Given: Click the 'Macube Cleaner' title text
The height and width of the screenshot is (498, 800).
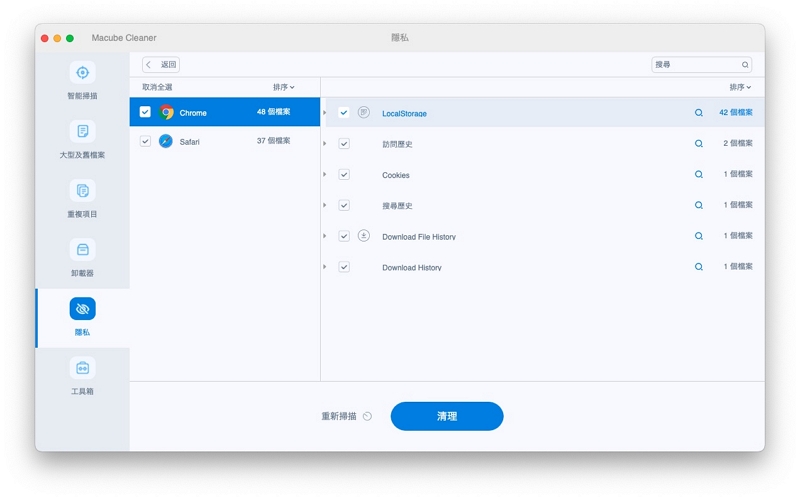Looking at the screenshot, I should click(124, 38).
